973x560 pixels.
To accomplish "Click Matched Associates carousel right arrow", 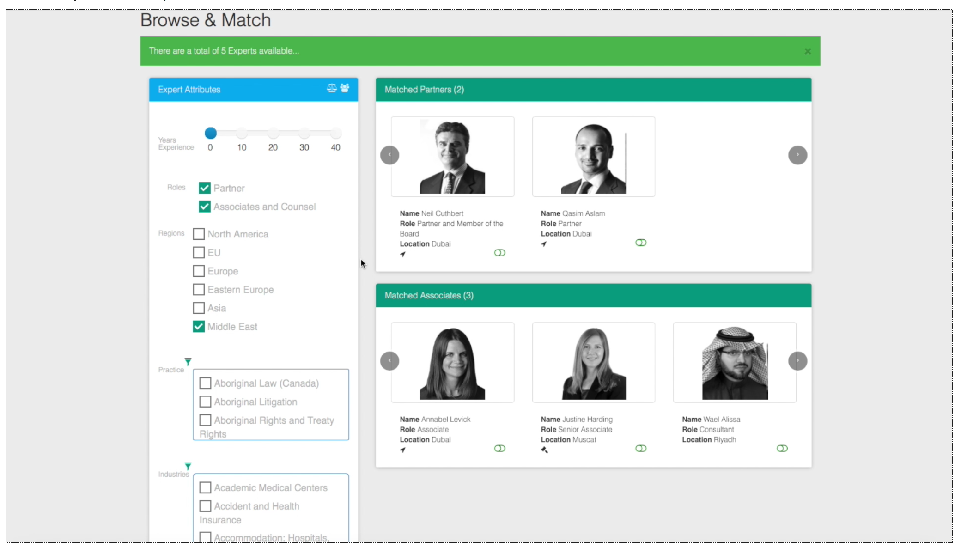I will click(797, 361).
